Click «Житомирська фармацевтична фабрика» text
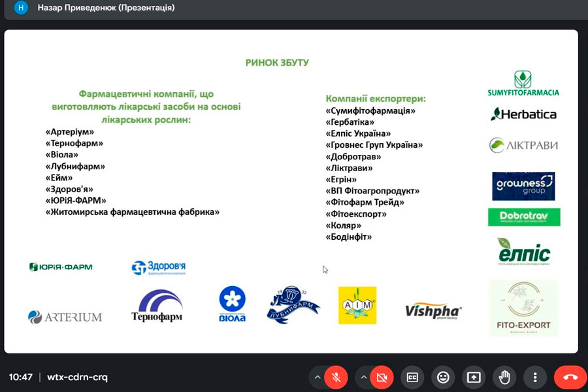 point(133,212)
